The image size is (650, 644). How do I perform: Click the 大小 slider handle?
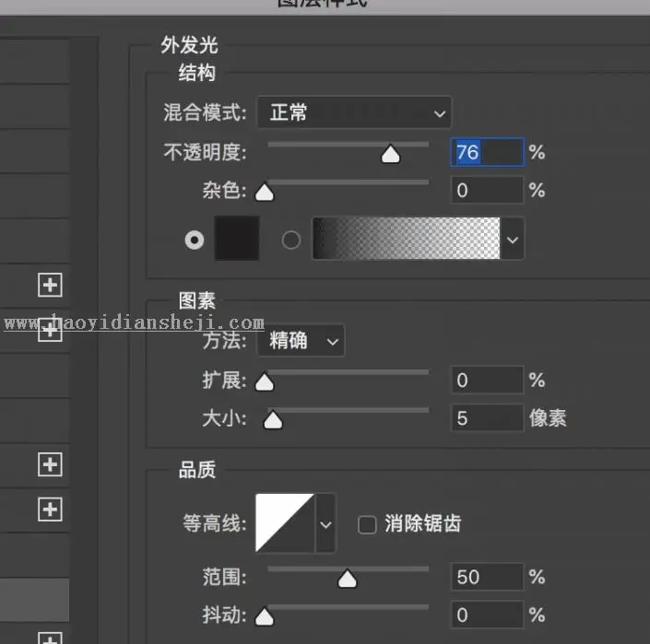click(x=273, y=420)
